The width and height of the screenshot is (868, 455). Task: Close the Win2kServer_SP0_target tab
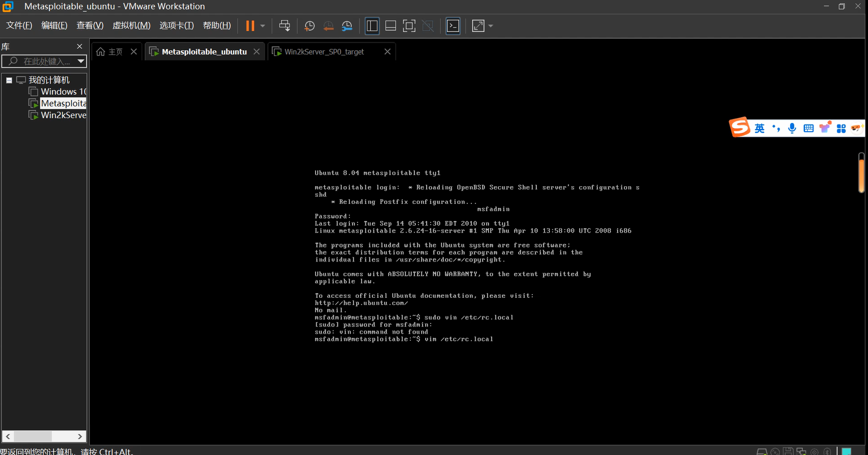click(x=387, y=51)
